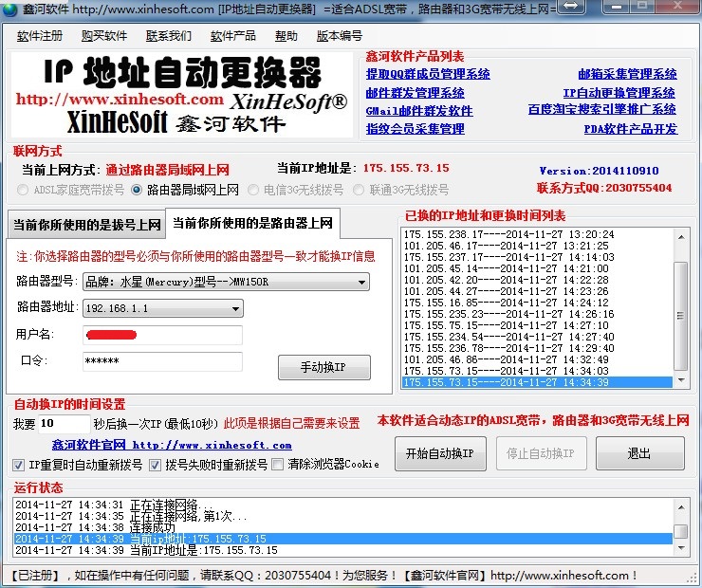The height and width of the screenshot is (588, 702).
Task: Open the 帮助 menu
Action: point(286,36)
